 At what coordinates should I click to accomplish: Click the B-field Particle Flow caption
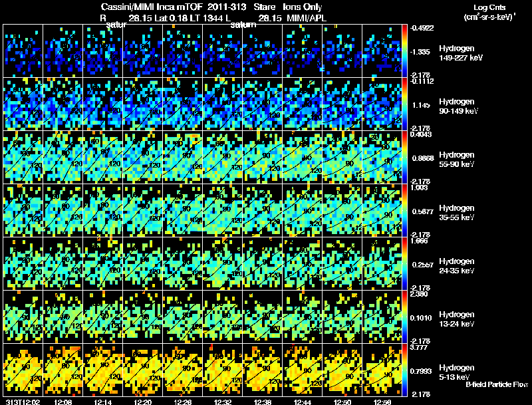click(497, 384)
